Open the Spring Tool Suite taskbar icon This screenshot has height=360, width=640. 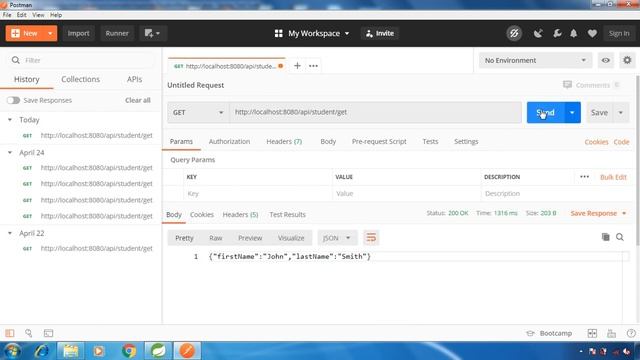click(x=158, y=351)
